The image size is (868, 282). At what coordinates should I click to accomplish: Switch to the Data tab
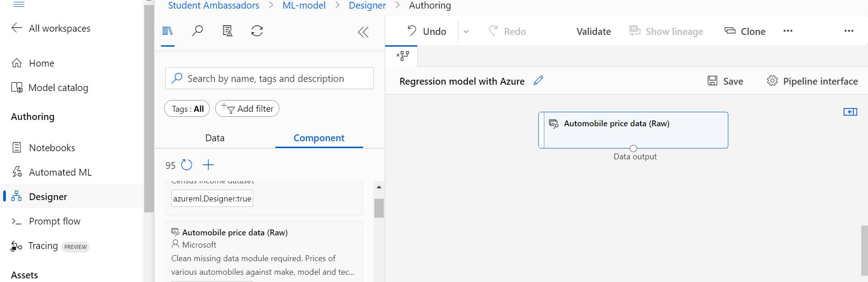pos(215,138)
